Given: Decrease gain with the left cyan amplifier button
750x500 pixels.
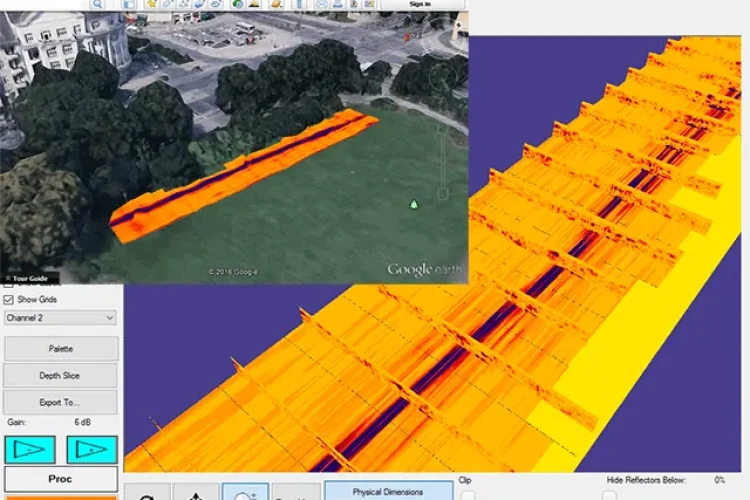Looking at the screenshot, I should click(30, 449).
